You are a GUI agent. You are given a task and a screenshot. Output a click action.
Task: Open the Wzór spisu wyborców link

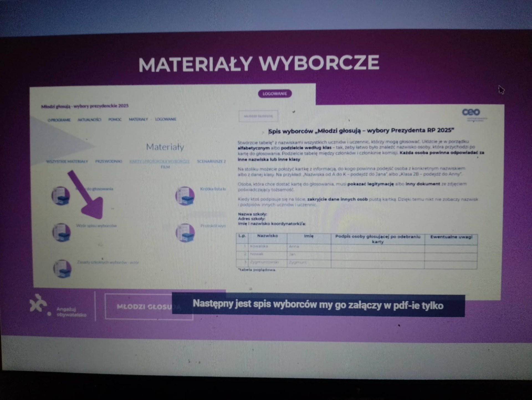coord(96,226)
